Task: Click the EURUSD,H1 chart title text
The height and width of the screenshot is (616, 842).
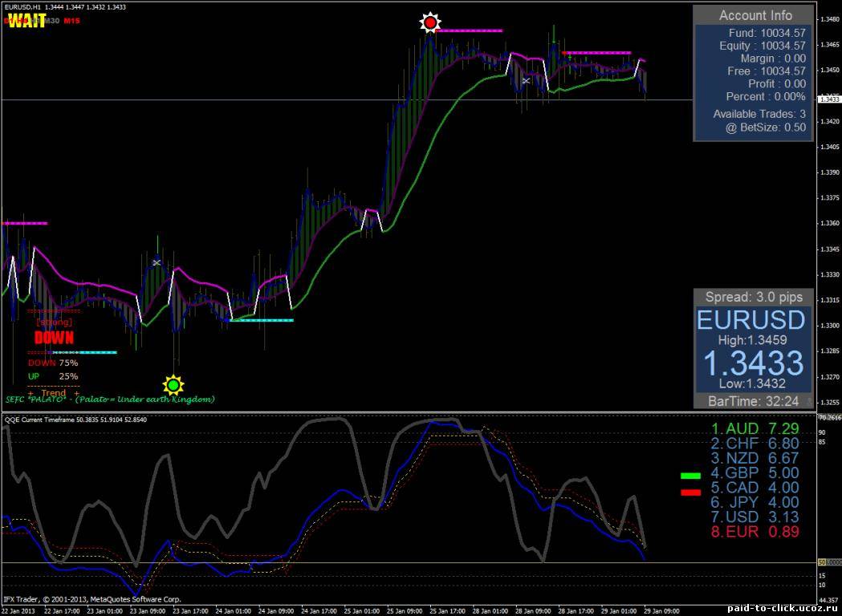Action: tap(21, 7)
